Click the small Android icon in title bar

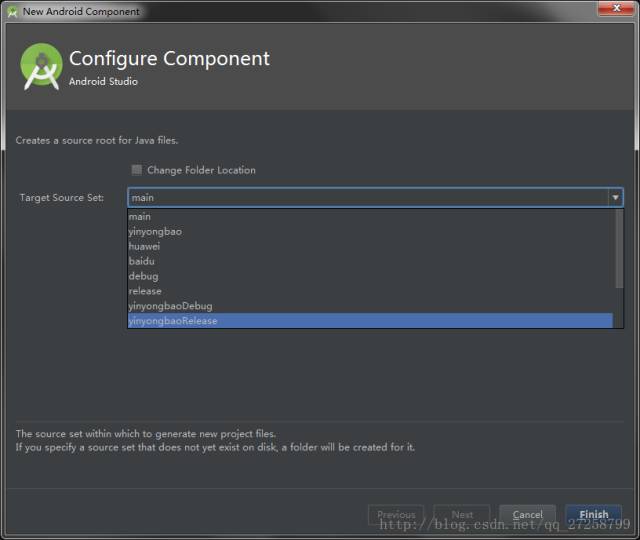12,12
